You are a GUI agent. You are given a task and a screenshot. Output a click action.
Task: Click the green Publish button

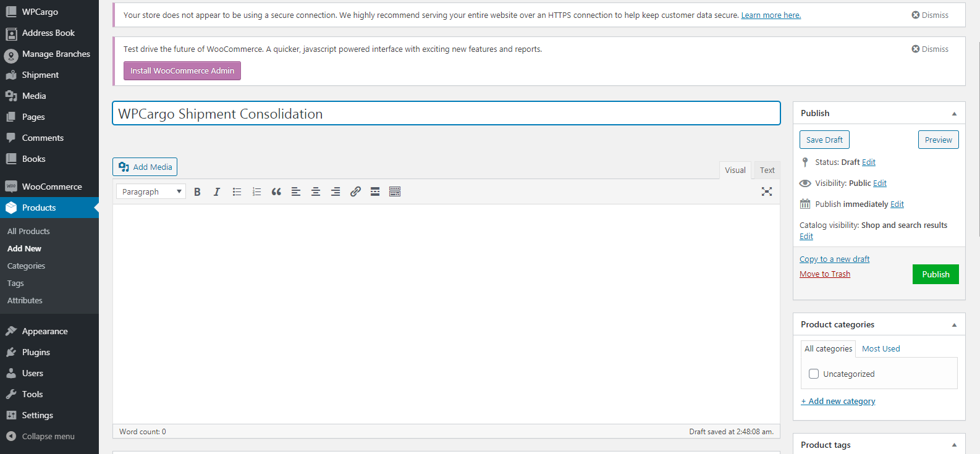[x=935, y=274]
